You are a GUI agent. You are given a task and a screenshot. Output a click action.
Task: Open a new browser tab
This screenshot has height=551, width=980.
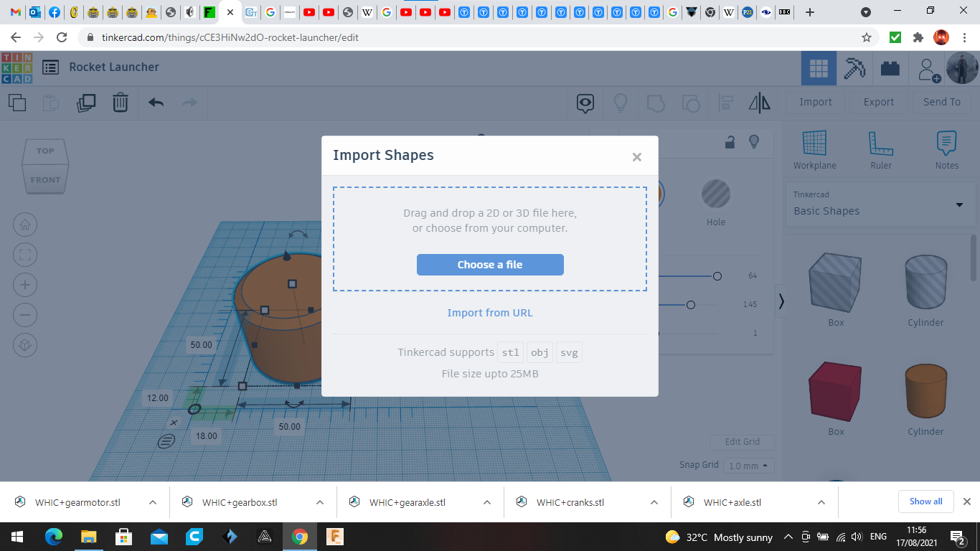(810, 12)
